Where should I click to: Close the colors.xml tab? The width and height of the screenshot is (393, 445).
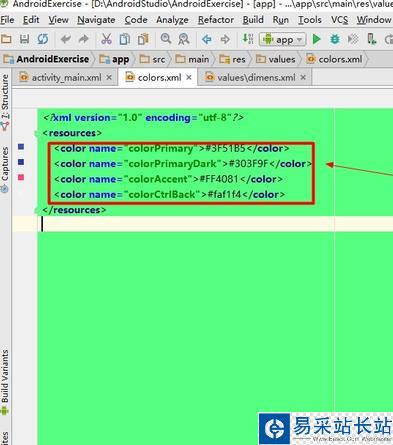point(189,78)
